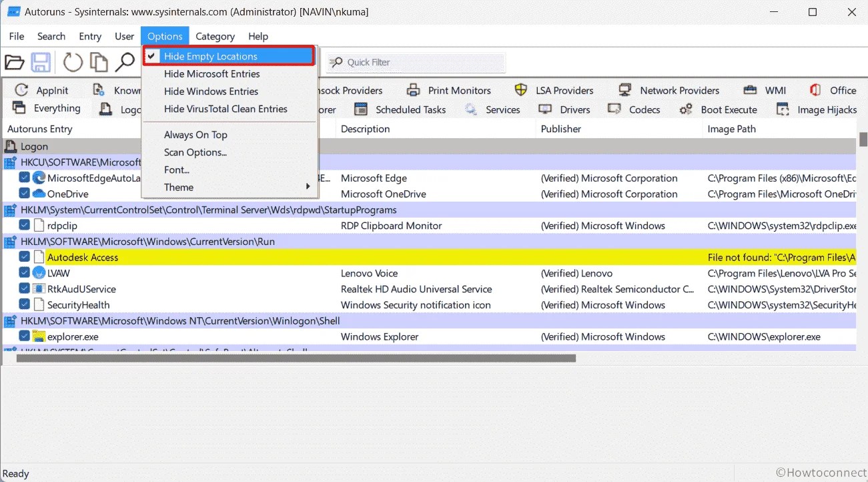Activate the Find magnifier icon
The height and width of the screenshot is (482, 868).
tap(124, 61)
